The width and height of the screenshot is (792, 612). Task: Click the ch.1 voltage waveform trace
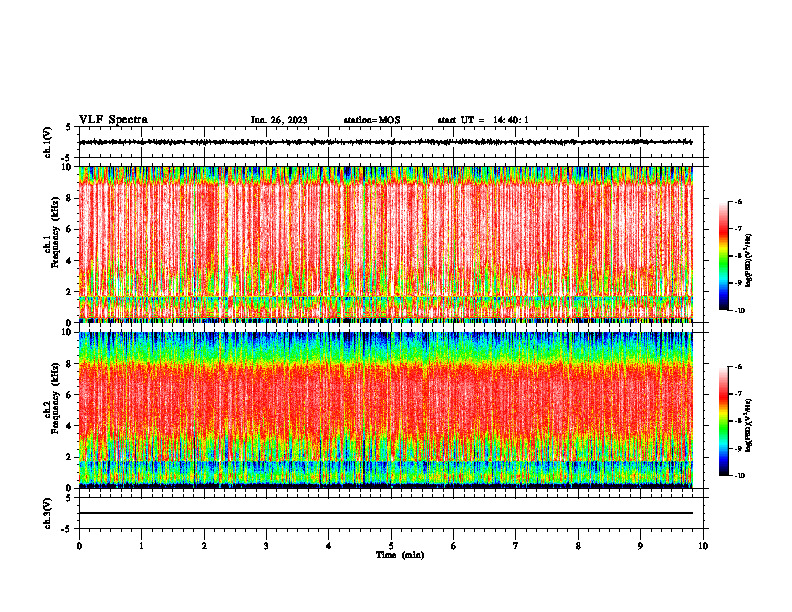386,142
